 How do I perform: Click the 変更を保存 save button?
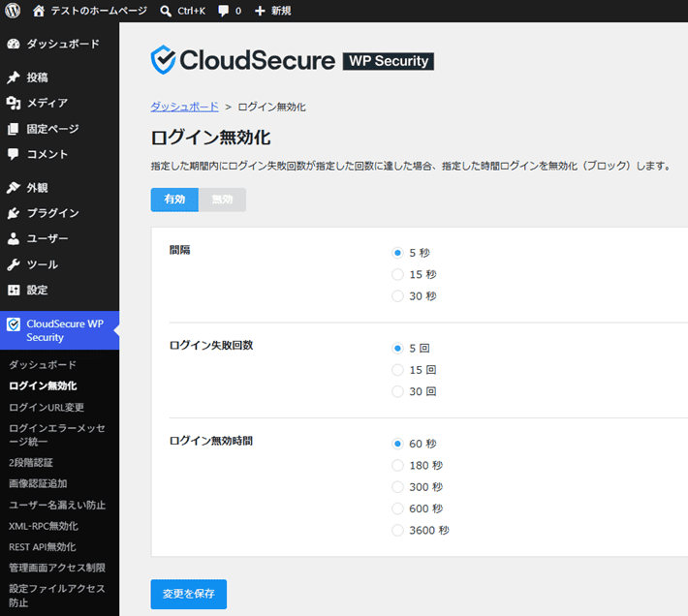tap(189, 594)
